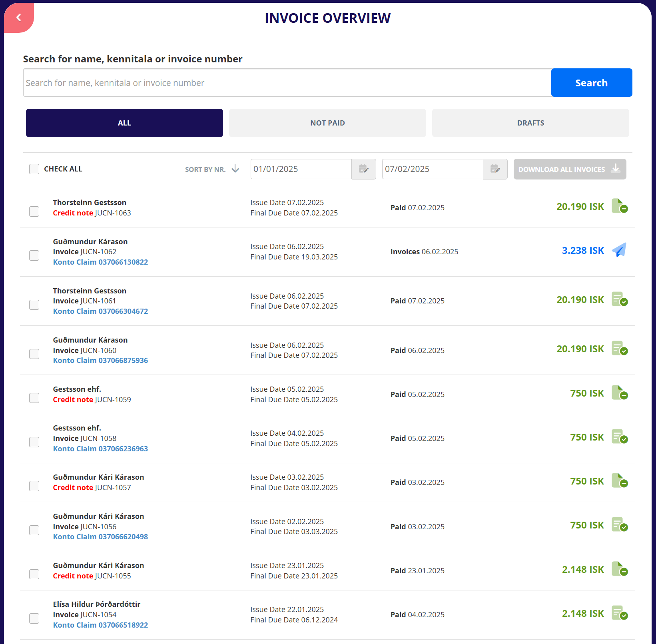This screenshot has width=656, height=644.
Task: Select checkbox for invoice JUCN-1062
Action: click(34, 255)
